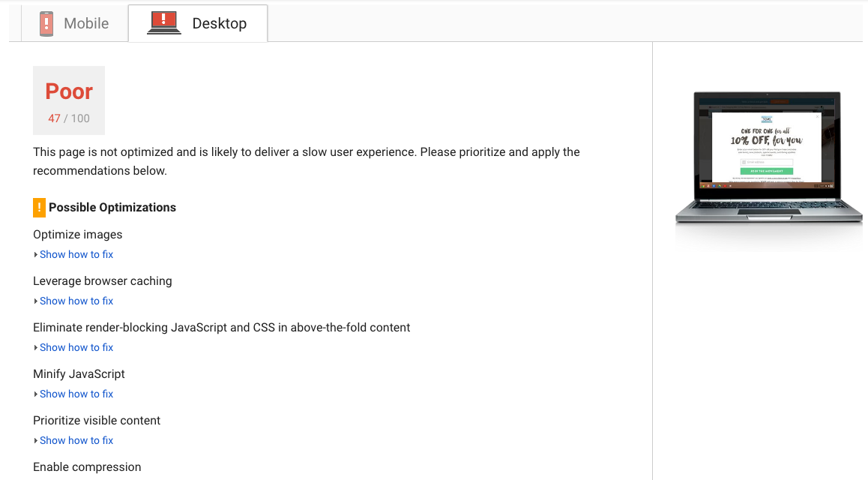Click the orange exclamation Possible Optimizations icon
The height and width of the screenshot is (480, 868).
[39, 208]
